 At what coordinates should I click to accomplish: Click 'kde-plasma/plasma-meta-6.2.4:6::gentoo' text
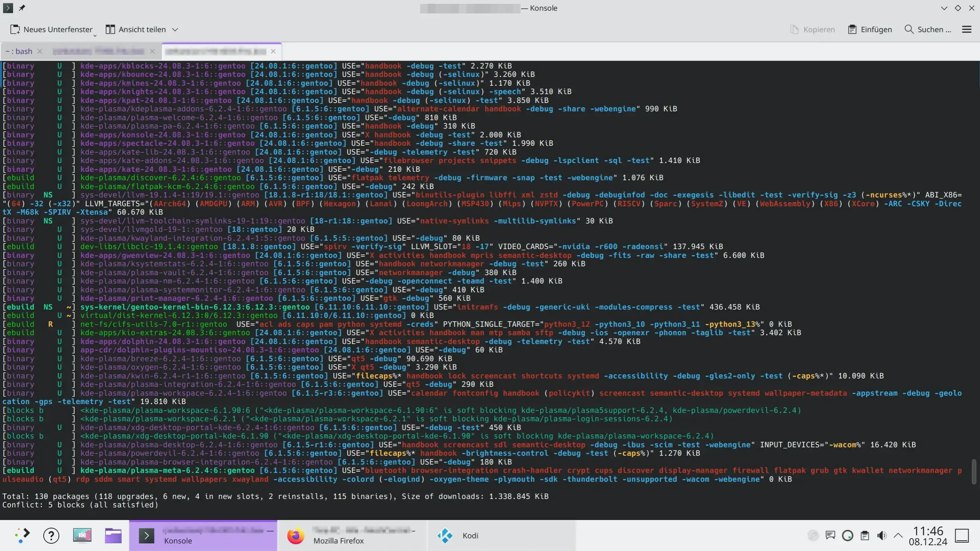(167, 470)
